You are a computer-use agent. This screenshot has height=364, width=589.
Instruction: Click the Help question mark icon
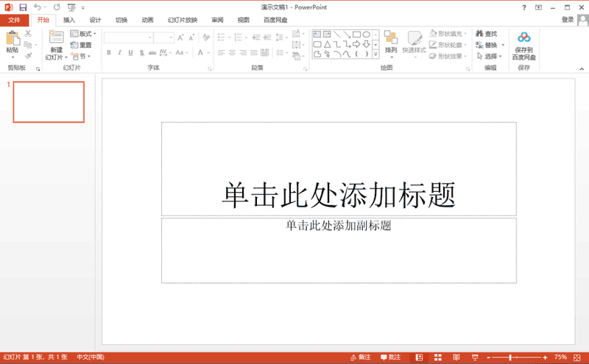tap(524, 7)
